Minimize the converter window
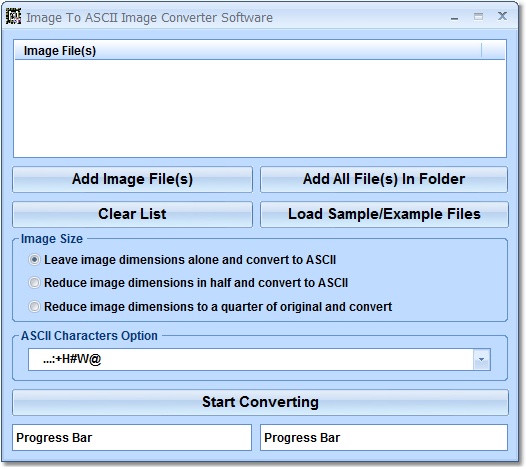Screen dimensions: 526x469 [x=455, y=18]
